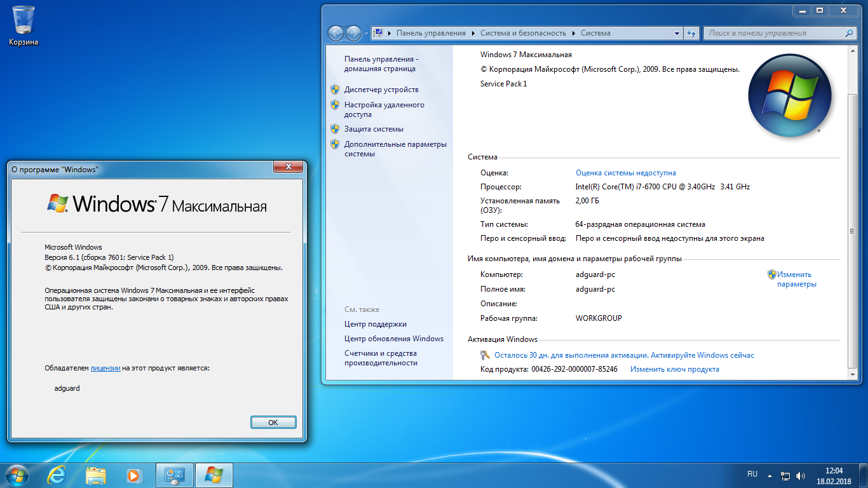This screenshot has width=868, height=488.
Task: Launch Internet Explorer from the taskbar
Action: 57,475
